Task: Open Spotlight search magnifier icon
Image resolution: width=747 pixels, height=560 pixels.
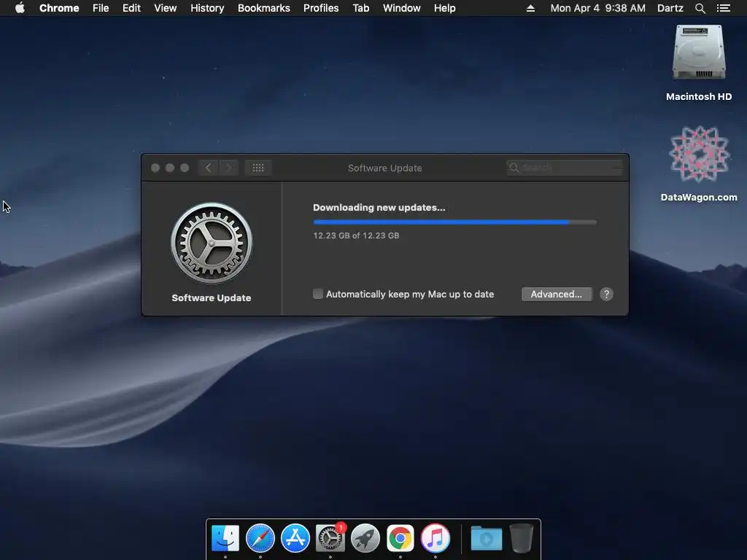Action: pos(700,8)
